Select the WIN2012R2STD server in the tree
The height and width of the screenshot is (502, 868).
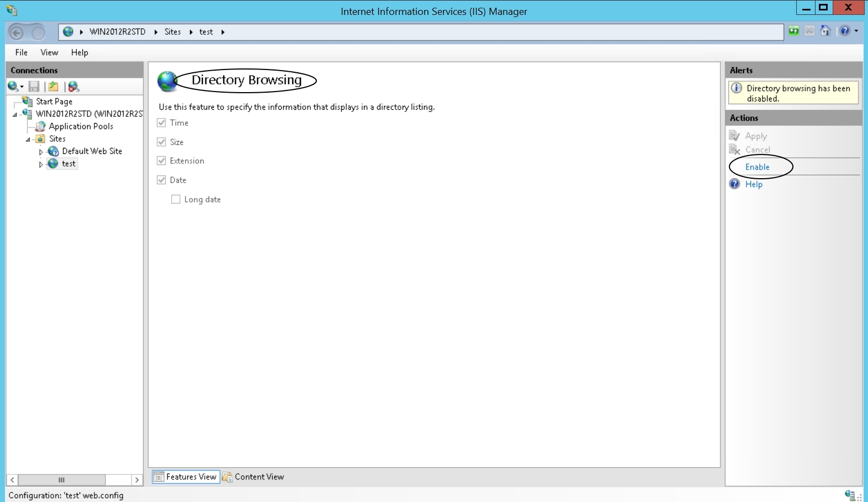click(89, 114)
